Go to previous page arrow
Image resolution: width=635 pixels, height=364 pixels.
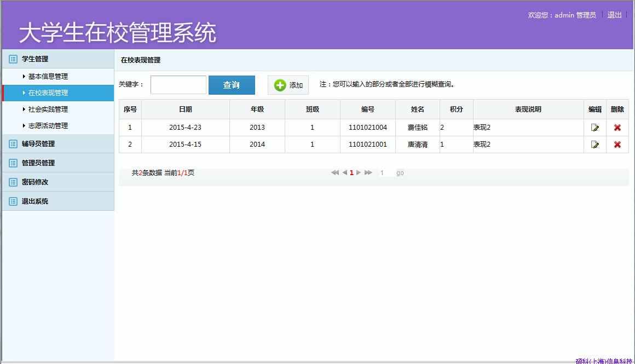[x=345, y=172]
